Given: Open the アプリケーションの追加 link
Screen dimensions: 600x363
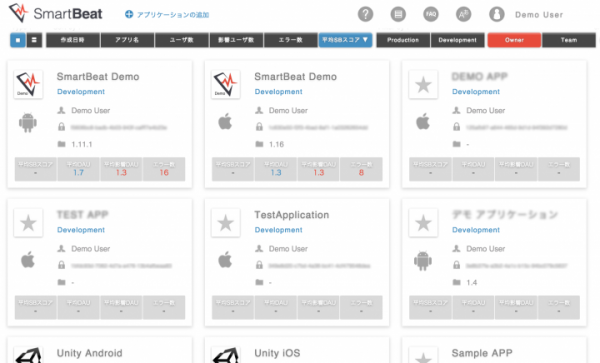Looking at the screenshot, I should pos(173,15).
